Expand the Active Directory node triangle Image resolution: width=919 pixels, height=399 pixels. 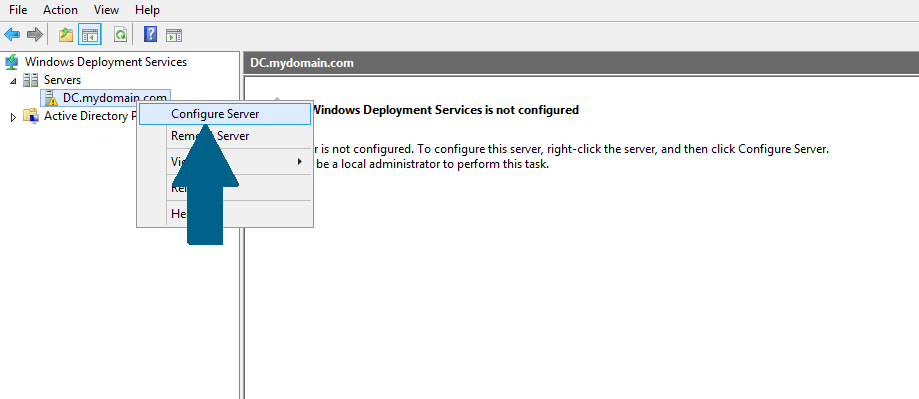(13, 117)
